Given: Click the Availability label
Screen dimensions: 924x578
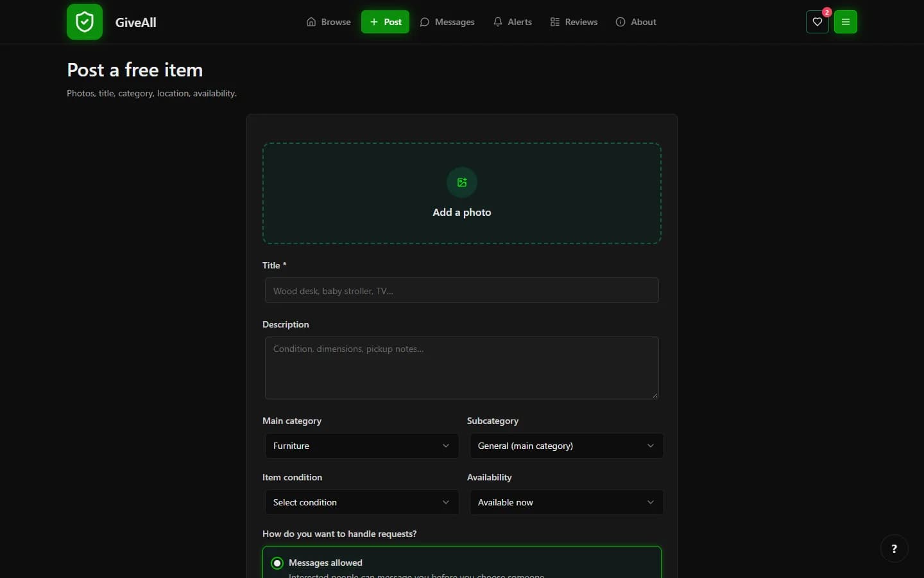Looking at the screenshot, I should pos(490,477).
